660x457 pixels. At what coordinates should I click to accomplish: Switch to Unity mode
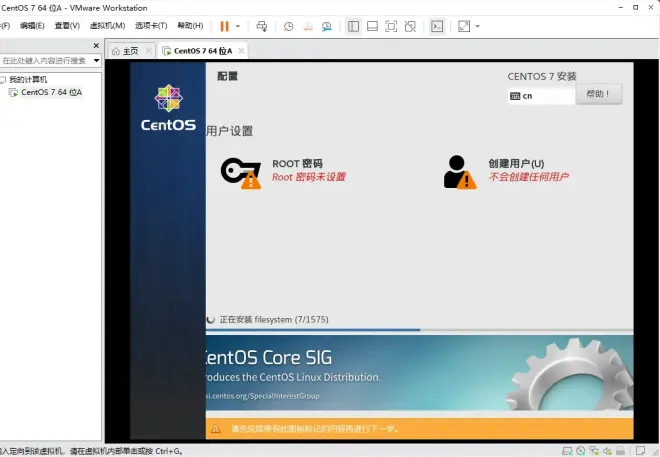coord(410,27)
